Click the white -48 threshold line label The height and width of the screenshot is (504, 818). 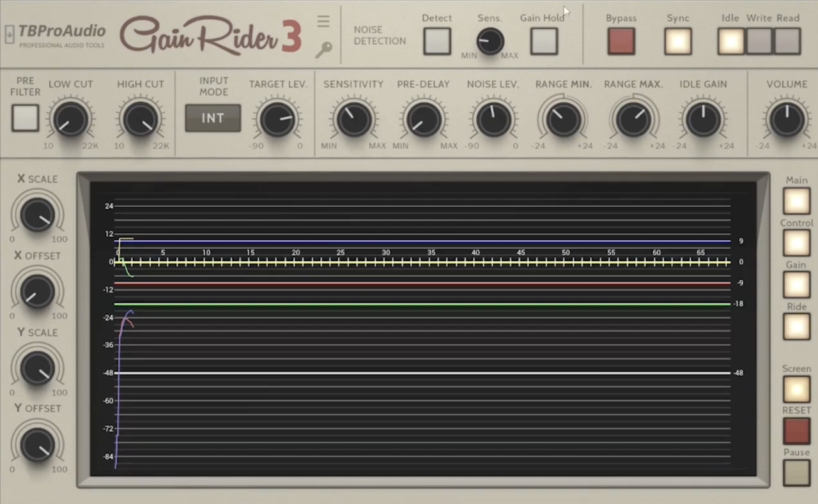tap(738, 373)
